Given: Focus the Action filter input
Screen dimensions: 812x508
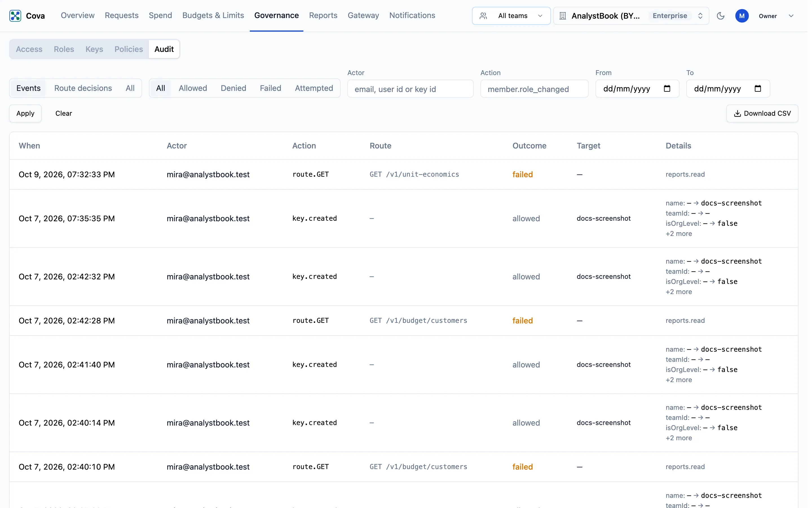Looking at the screenshot, I should (x=534, y=89).
